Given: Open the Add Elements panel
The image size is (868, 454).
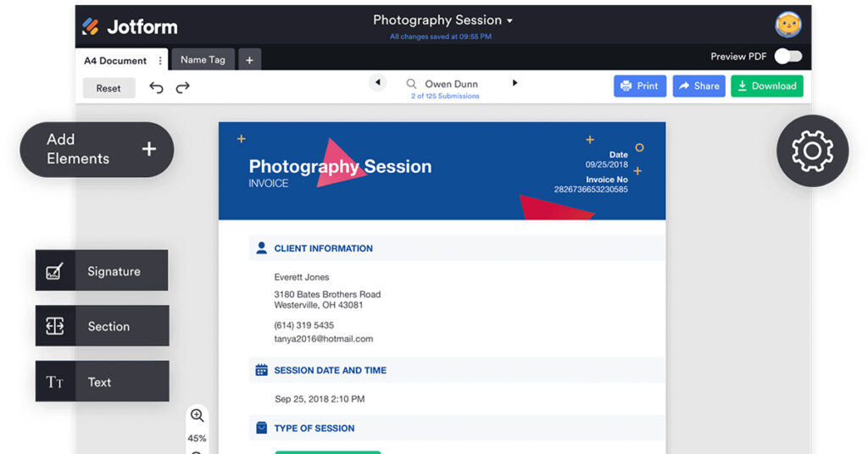Looking at the screenshot, I should 97,149.
